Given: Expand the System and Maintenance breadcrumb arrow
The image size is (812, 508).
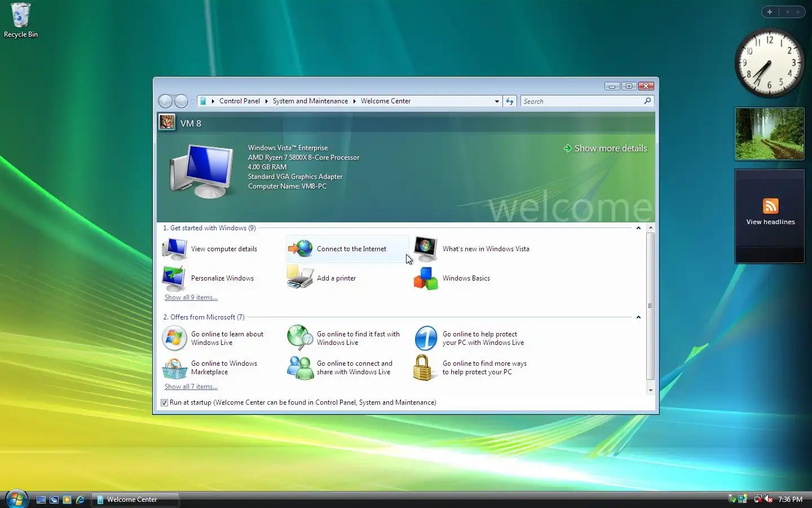Looking at the screenshot, I should (354, 101).
